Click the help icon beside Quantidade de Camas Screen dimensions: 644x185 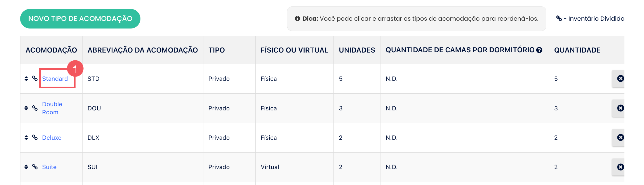point(539,50)
